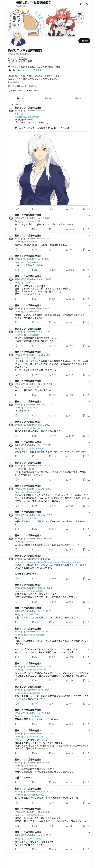Click the Translate bio link
The height and width of the screenshot is (868, 98).
14,82
